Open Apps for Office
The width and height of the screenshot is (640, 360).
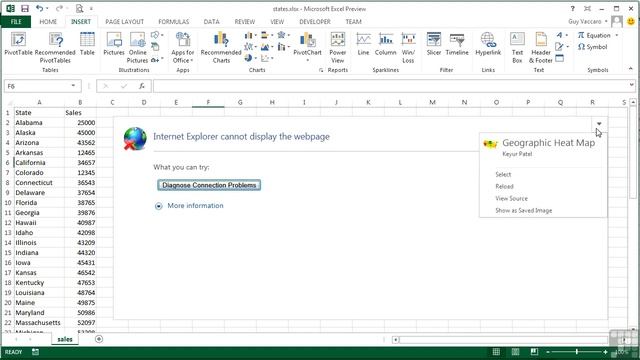coord(182,48)
